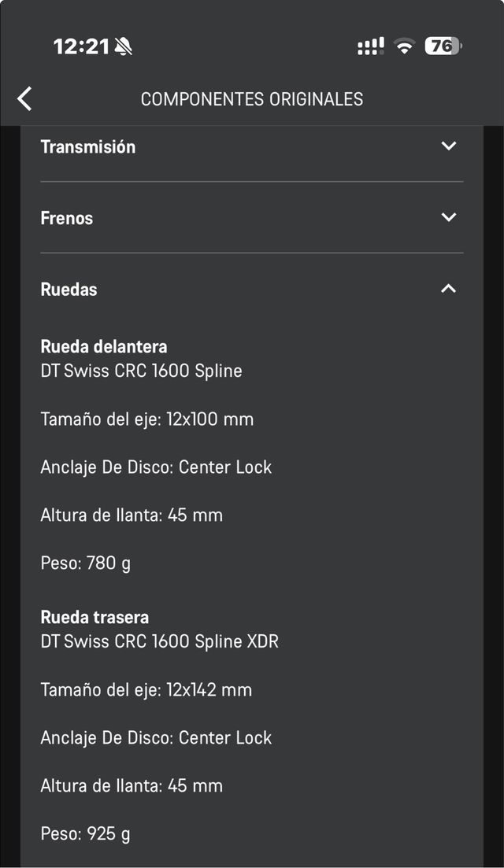Viewport: 504px width, 868px height.
Task: Tap the back arrow icon
Action: [x=25, y=99]
